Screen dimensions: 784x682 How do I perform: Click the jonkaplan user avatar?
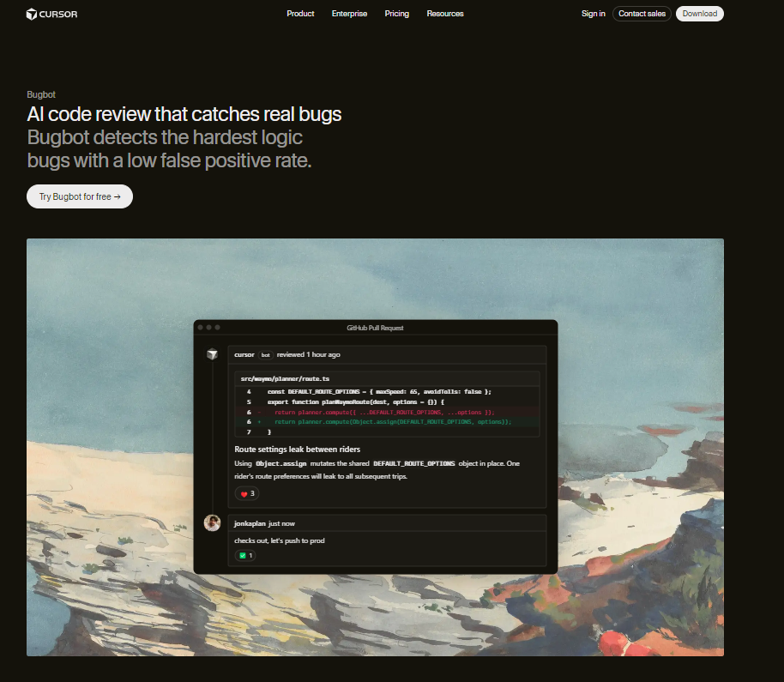tap(212, 523)
